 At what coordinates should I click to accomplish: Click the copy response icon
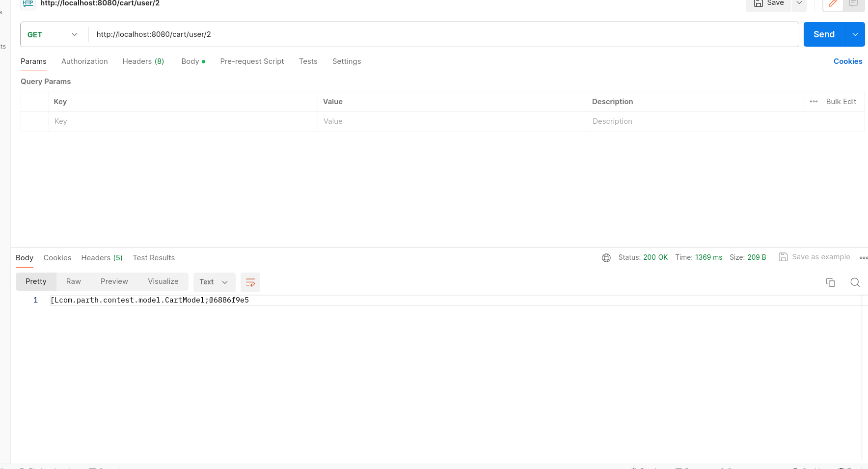pos(831,282)
